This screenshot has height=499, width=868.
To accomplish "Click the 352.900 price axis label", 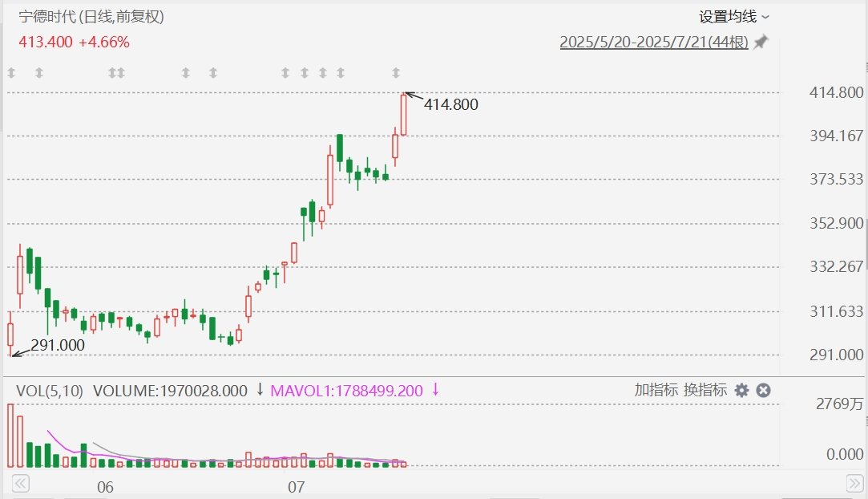I will coord(837,223).
